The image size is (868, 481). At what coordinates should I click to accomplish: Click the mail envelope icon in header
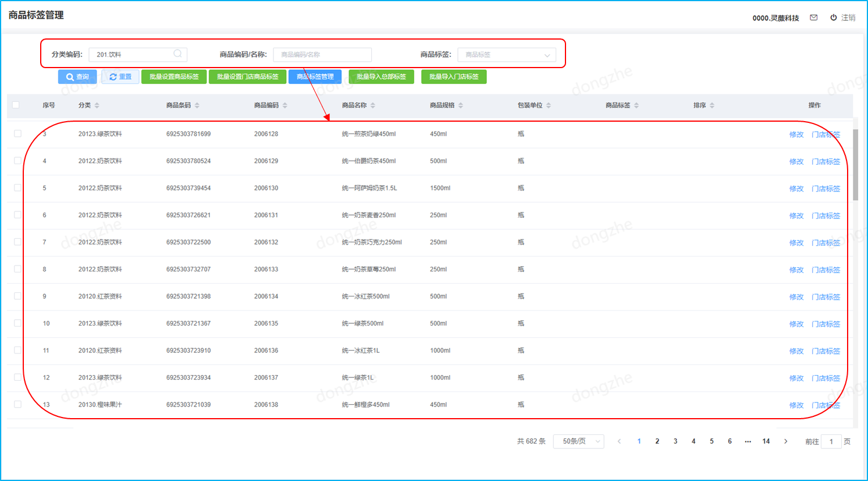(x=813, y=17)
